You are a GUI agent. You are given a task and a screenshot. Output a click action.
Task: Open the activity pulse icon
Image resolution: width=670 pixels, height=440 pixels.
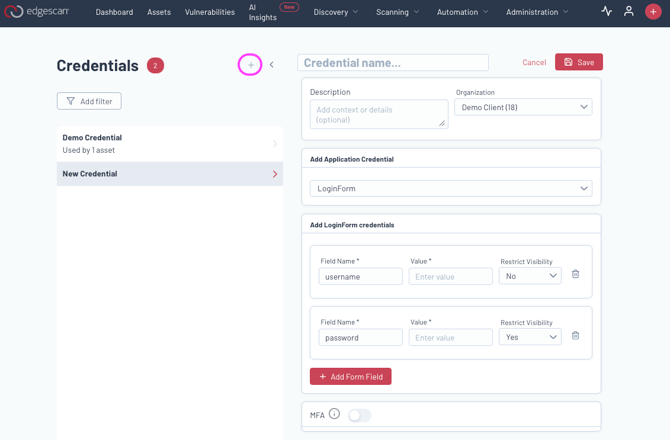[606, 12]
